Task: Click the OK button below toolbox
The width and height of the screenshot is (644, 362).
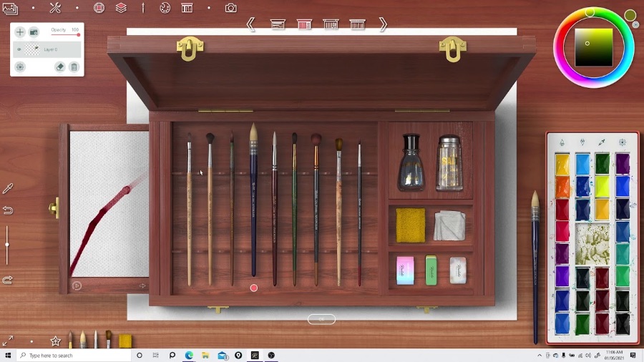Action: [x=321, y=319]
